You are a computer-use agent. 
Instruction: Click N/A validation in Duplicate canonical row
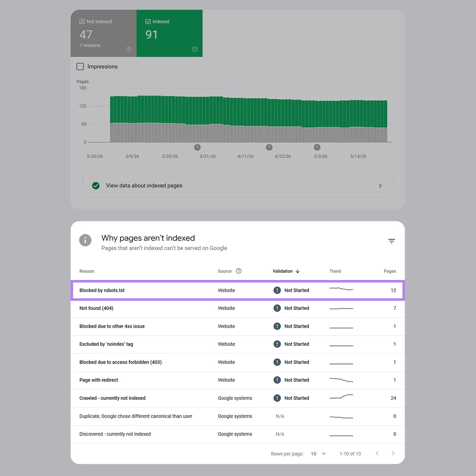(x=280, y=416)
